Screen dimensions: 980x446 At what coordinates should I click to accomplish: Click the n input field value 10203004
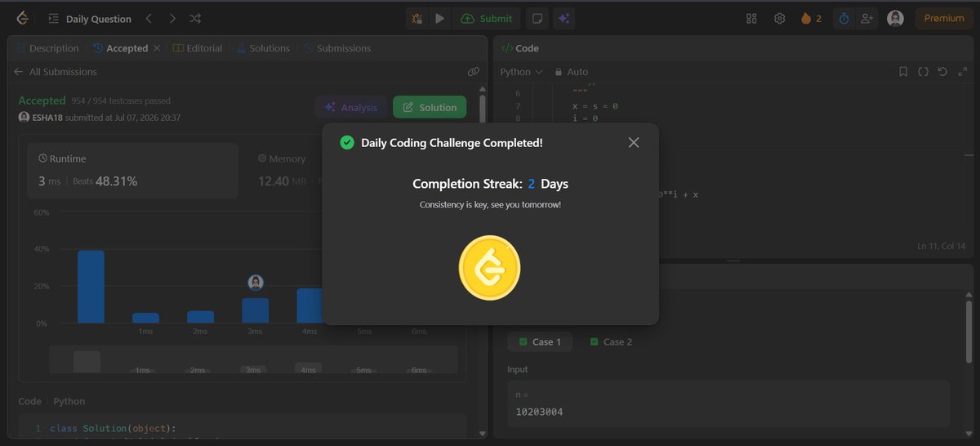coord(728,404)
